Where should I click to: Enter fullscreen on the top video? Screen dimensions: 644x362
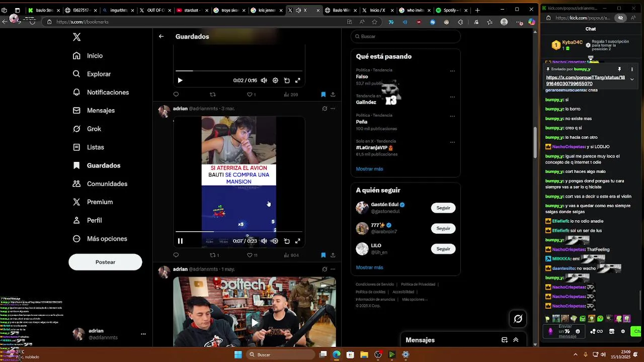(x=298, y=80)
